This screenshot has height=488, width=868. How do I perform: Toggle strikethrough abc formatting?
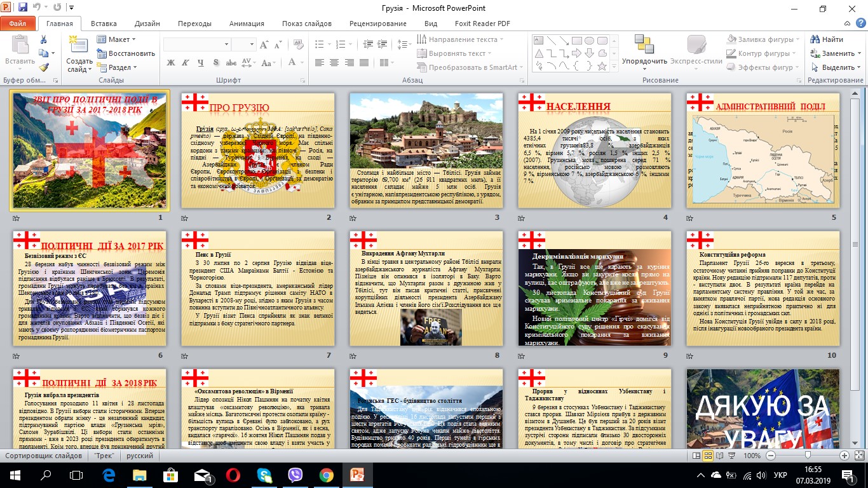(x=231, y=62)
